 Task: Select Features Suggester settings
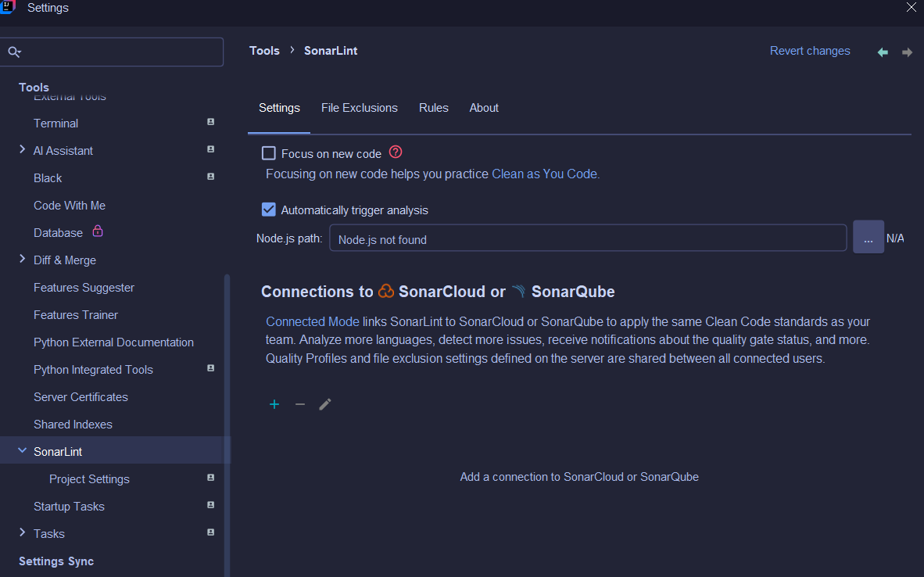(x=84, y=288)
